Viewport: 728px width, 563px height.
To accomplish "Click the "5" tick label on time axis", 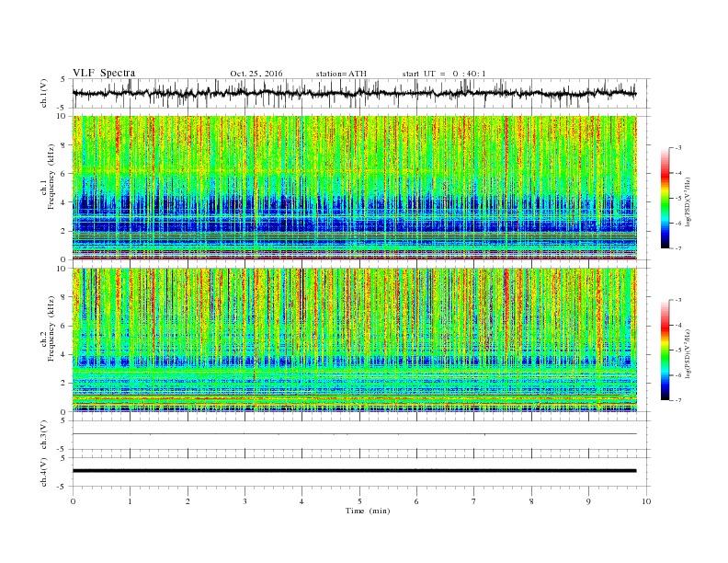I will tap(359, 501).
